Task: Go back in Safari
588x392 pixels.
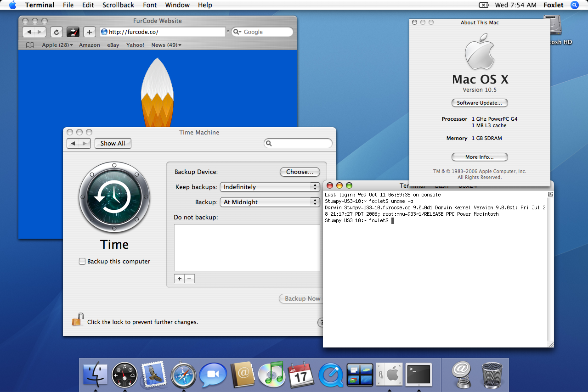Action: click(x=28, y=32)
